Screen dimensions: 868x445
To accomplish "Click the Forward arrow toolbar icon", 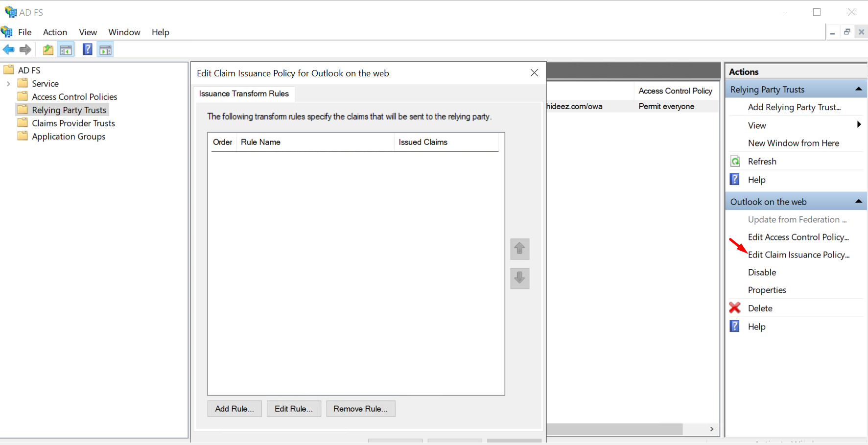I will coord(25,49).
